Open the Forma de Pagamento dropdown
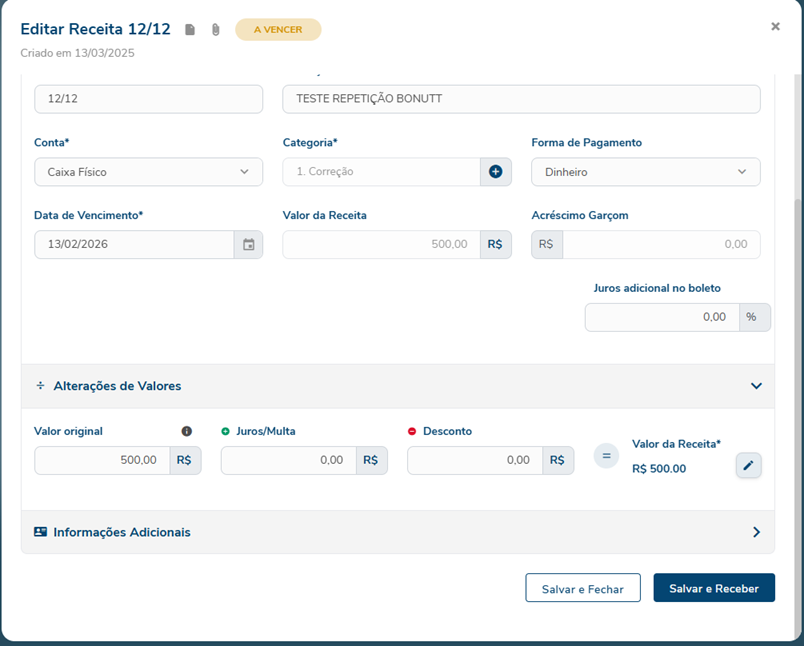The width and height of the screenshot is (806, 647). pos(645,172)
